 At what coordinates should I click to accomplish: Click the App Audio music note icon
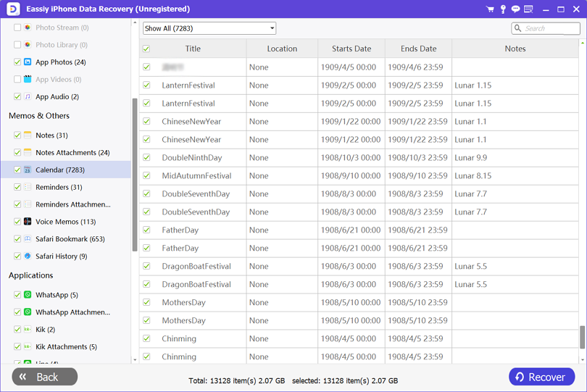point(28,96)
